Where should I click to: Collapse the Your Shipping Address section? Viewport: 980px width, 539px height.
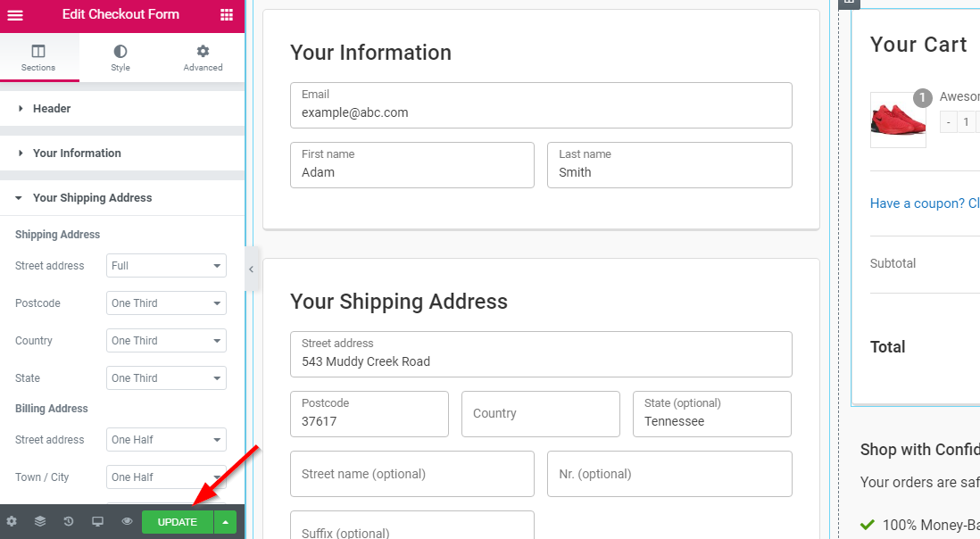click(x=92, y=198)
